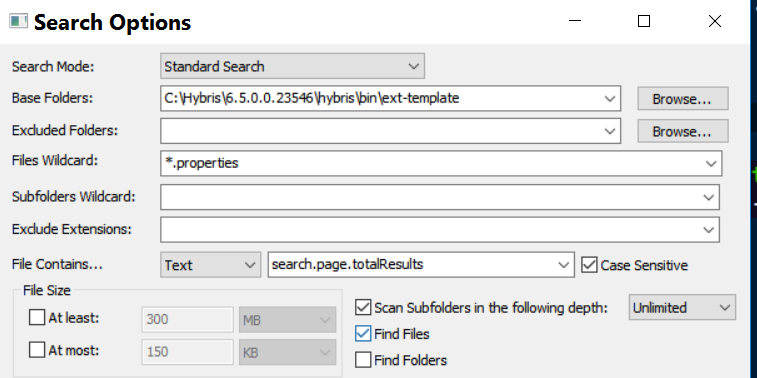The image size is (757, 378).
Task: Expand the Excluded Folders dropdown arrow
Action: tap(609, 131)
